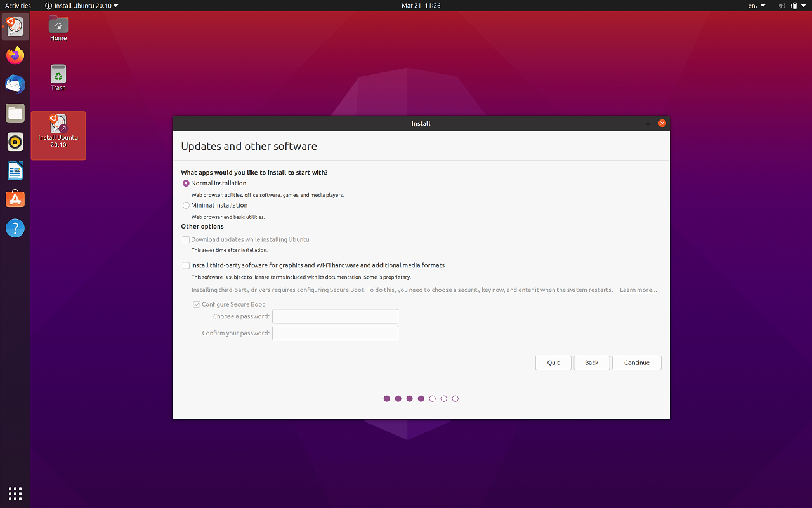Click the 'Other options' label
812x508 pixels.
pos(202,227)
